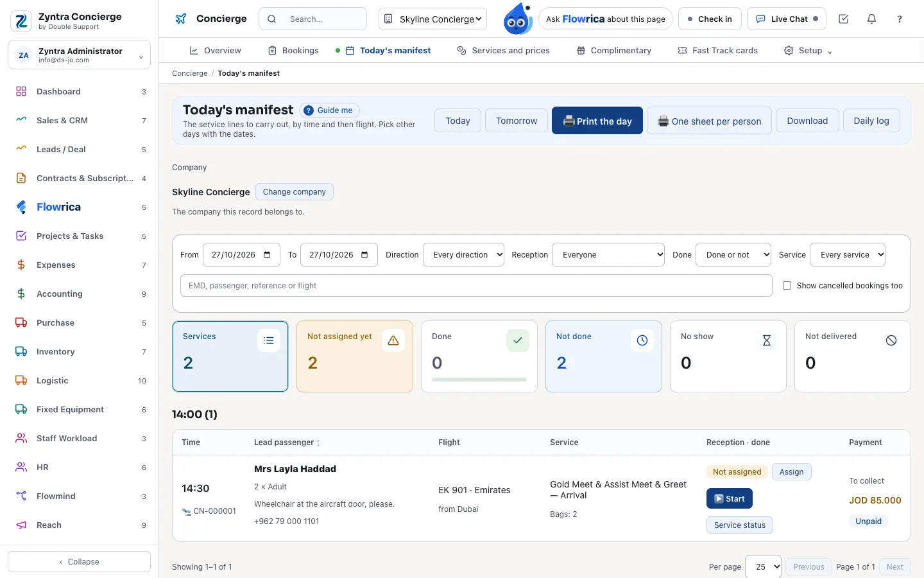Screen dimensions: 924x578
Task: Click the Change company button
Action: [x=295, y=191]
